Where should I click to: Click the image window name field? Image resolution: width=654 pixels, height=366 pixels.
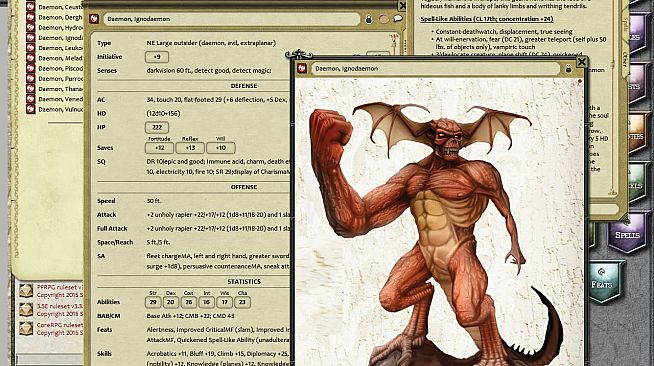[435, 69]
